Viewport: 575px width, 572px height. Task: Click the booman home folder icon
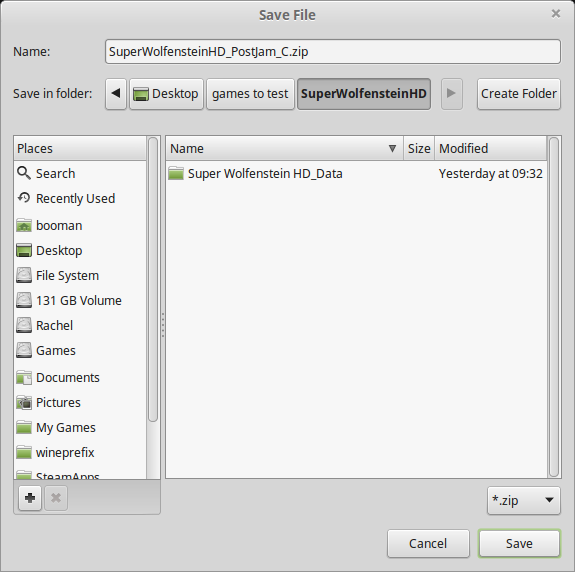24,226
